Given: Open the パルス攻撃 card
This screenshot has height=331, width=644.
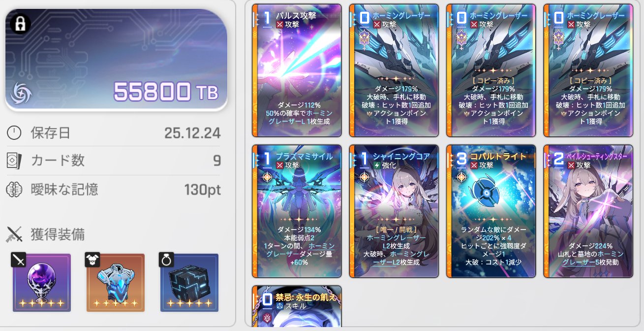Looking at the screenshot, I should point(297,70).
